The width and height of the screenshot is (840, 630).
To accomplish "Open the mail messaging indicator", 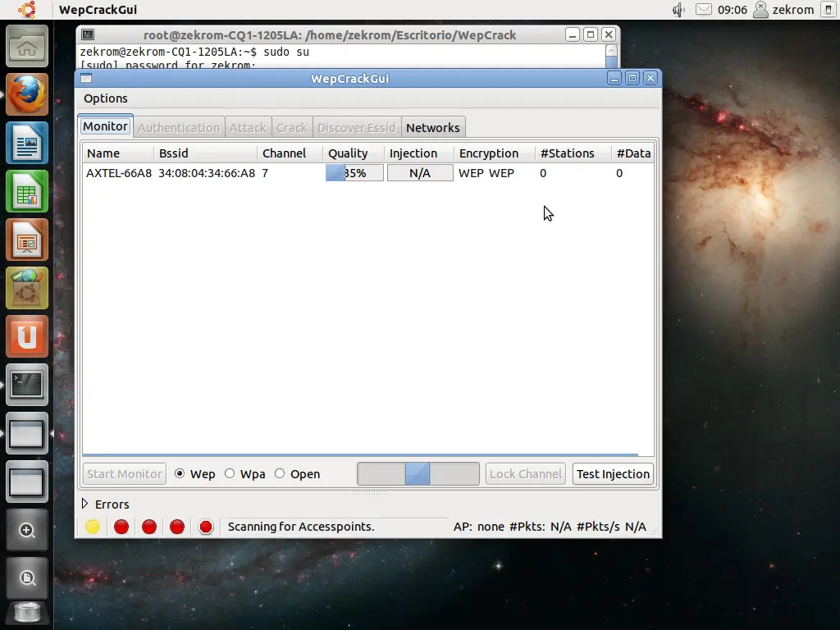I will coord(703,10).
